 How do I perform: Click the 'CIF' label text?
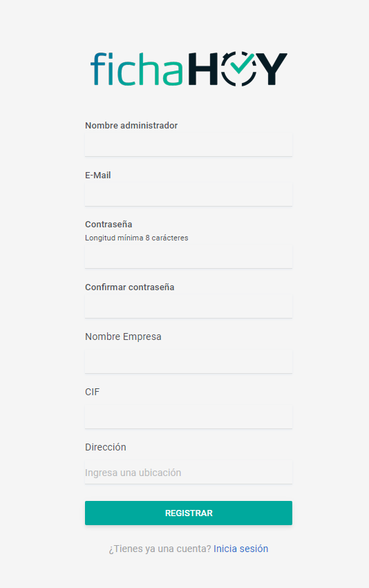[x=93, y=392]
